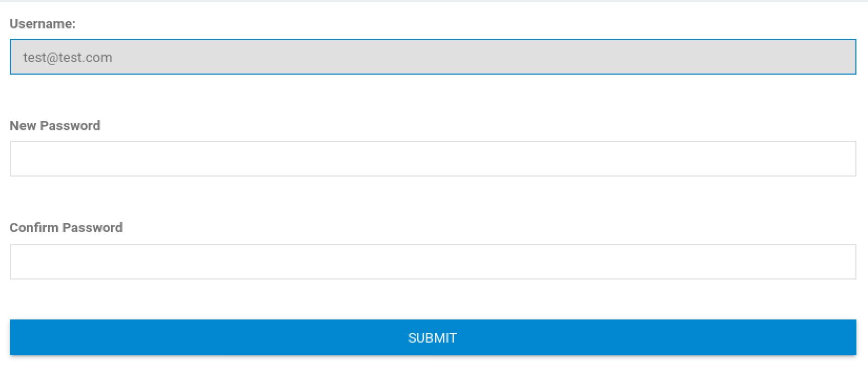Place cursor in Confirm Password box
The height and width of the screenshot is (372, 868).
[433, 262]
